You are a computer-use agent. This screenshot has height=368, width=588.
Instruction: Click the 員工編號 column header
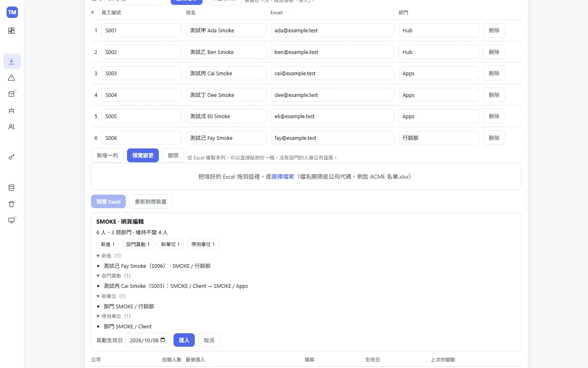coord(111,13)
